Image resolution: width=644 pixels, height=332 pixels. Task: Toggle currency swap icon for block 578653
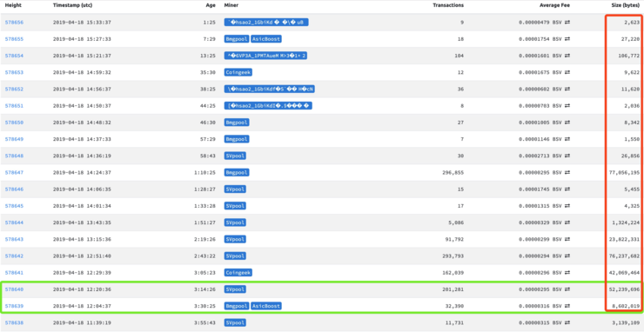567,72
